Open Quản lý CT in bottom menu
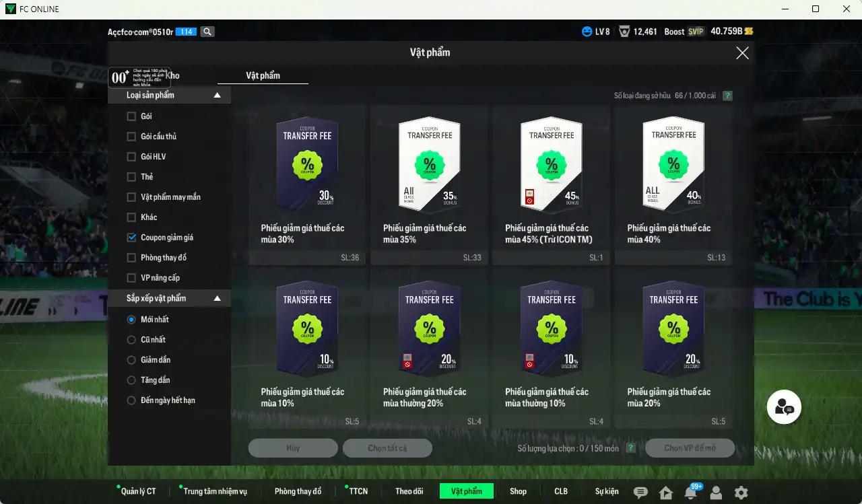862x504 pixels. click(x=138, y=491)
